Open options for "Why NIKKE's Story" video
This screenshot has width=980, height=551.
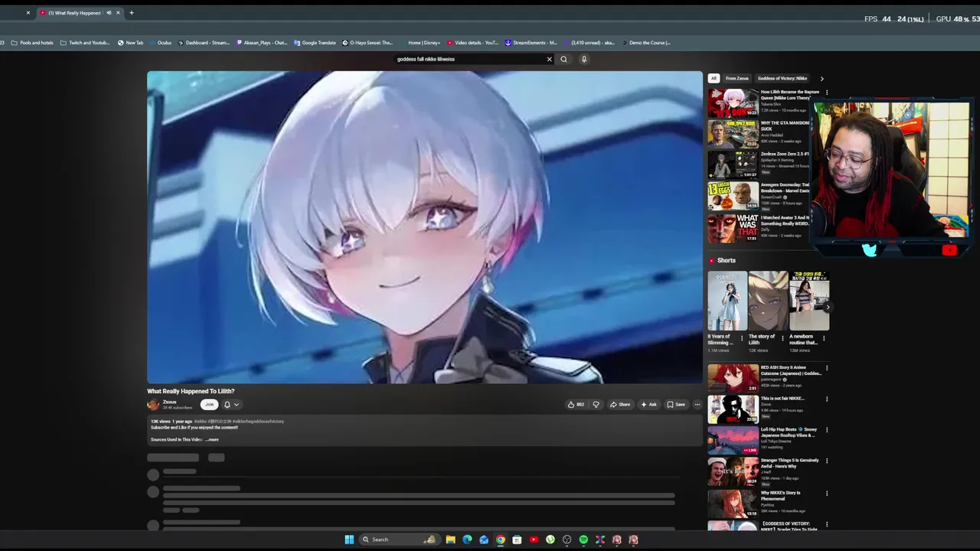point(826,493)
